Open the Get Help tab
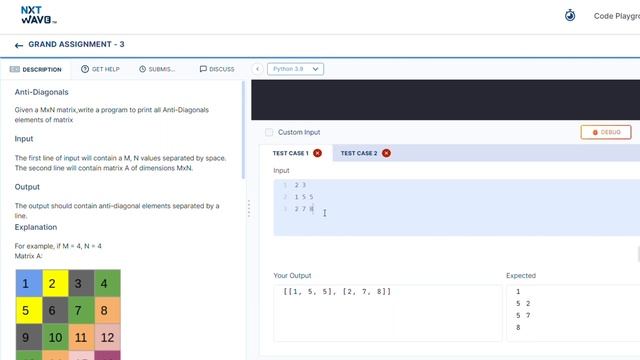This screenshot has height=360, width=640. 100,69
